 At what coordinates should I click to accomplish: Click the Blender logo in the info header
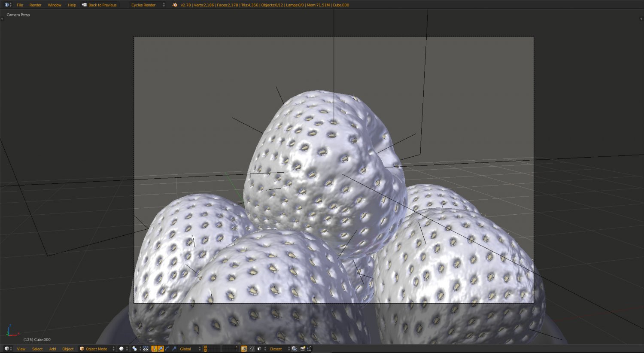174,5
